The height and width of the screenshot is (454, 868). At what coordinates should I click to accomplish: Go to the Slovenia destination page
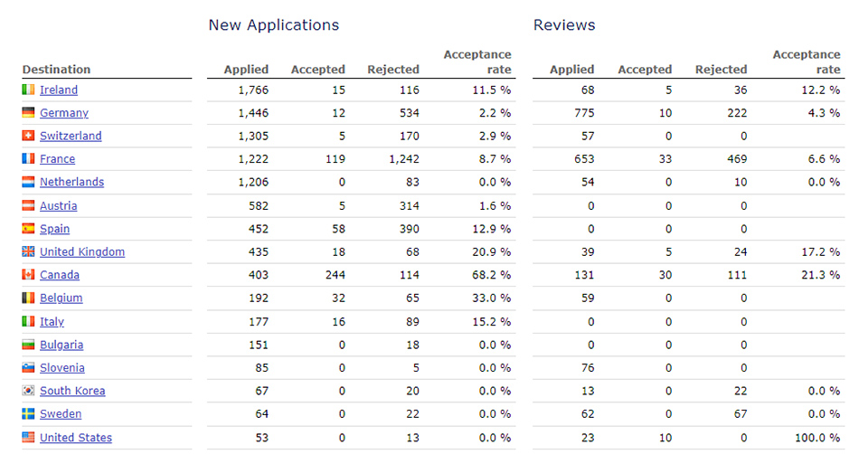[x=61, y=368]
